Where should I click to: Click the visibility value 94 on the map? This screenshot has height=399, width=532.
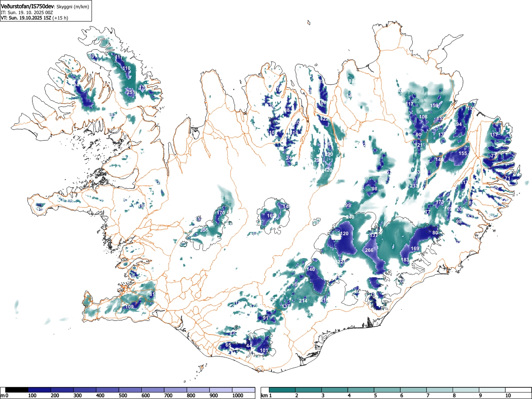coord(459,124)
